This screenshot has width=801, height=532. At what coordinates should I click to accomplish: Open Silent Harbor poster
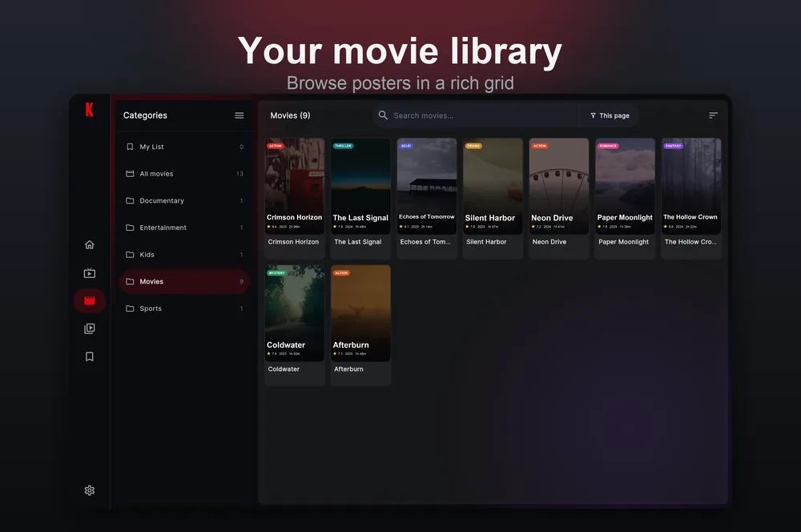[493, 186]
